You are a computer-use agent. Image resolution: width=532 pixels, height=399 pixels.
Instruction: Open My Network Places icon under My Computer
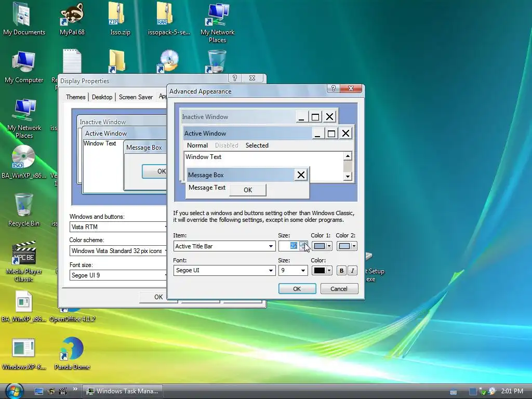24,118
